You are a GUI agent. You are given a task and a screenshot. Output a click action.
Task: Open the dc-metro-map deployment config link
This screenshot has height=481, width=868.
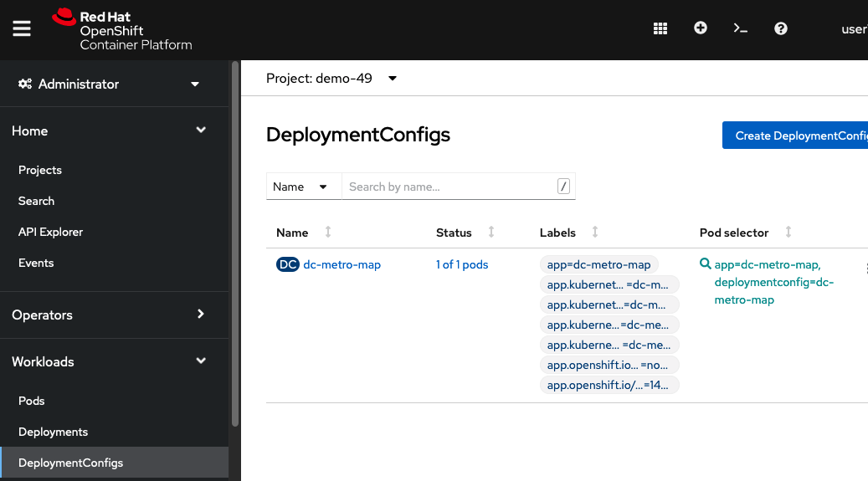pyautogui.click(x=342, y=264)
